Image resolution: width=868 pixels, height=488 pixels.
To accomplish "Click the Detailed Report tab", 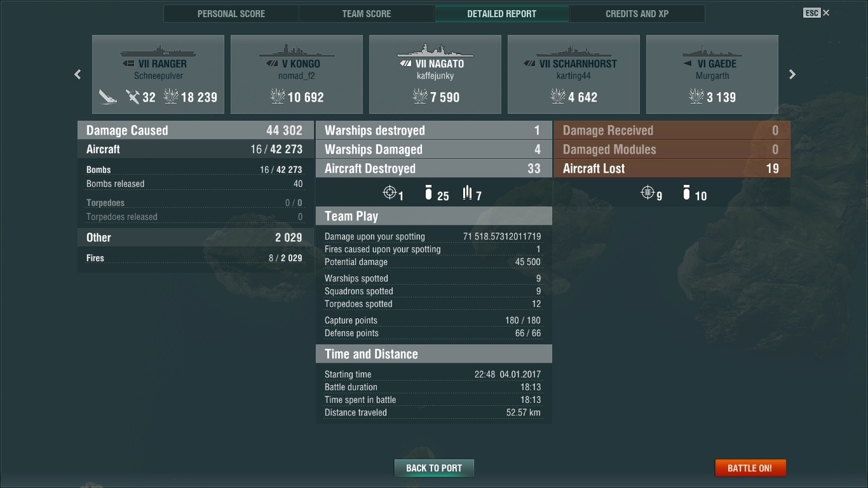I will tap(502, 13).
